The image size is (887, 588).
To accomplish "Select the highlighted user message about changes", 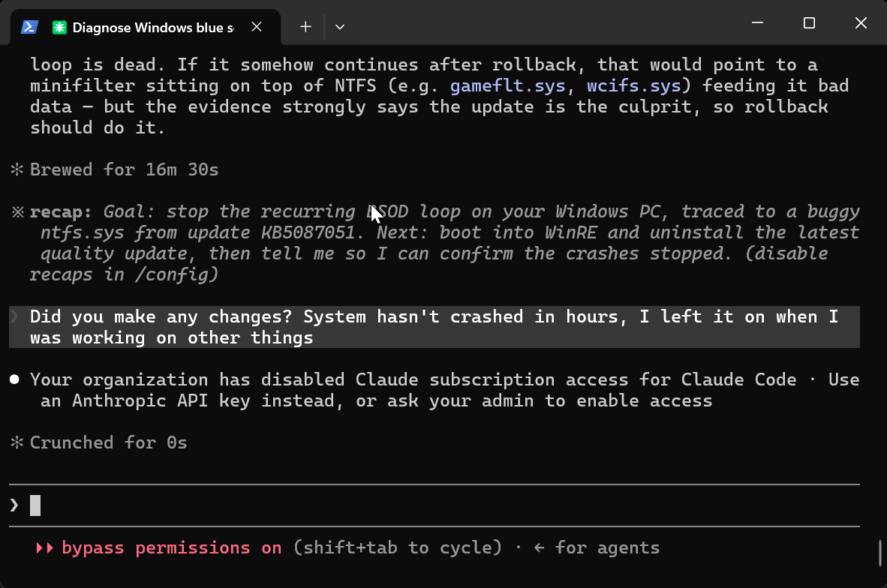I will (x=434, y=327).
